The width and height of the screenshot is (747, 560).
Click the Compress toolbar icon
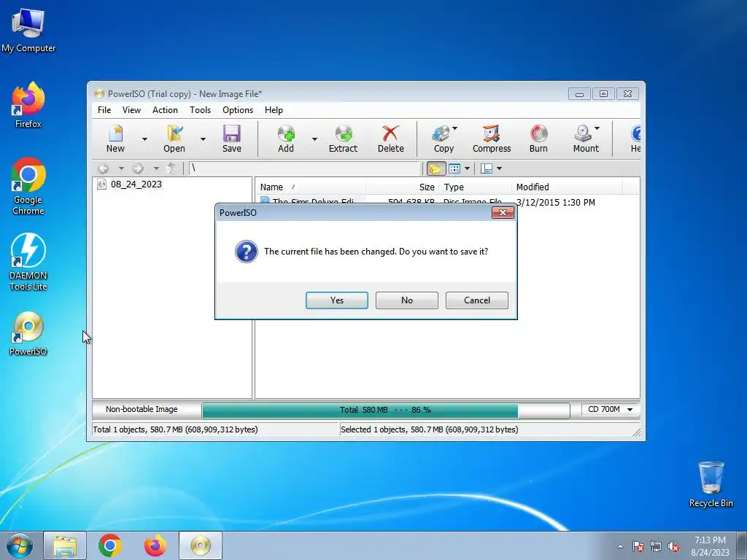pos(492,134)
